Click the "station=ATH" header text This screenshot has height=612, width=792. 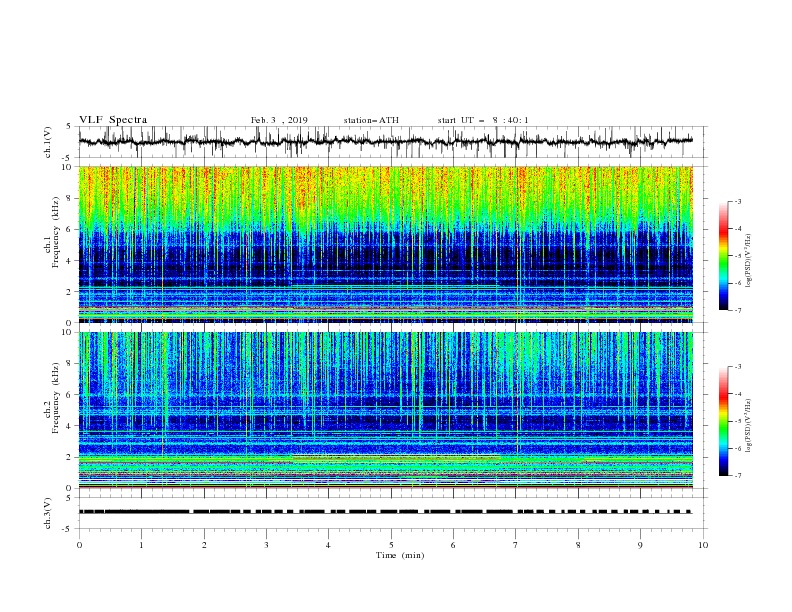[x=371, y=120]
